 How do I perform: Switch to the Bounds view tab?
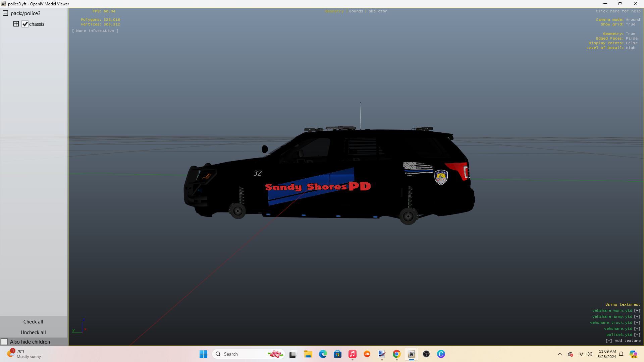tap(356, 11)
